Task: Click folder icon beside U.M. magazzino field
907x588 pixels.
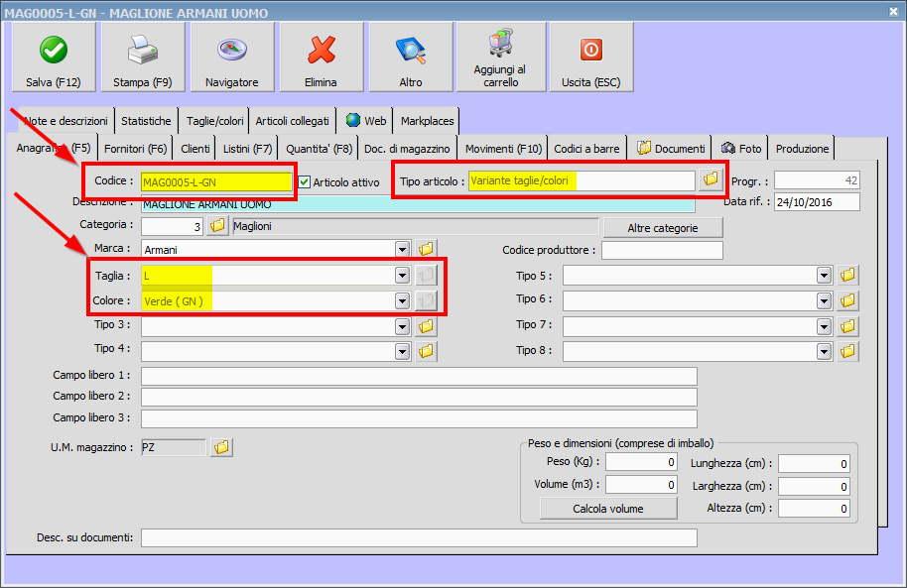Action: (x=221, y=447)
